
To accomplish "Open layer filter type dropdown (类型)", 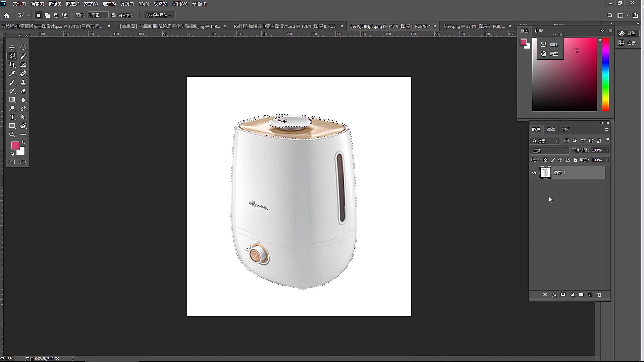I will coord(545,141).
